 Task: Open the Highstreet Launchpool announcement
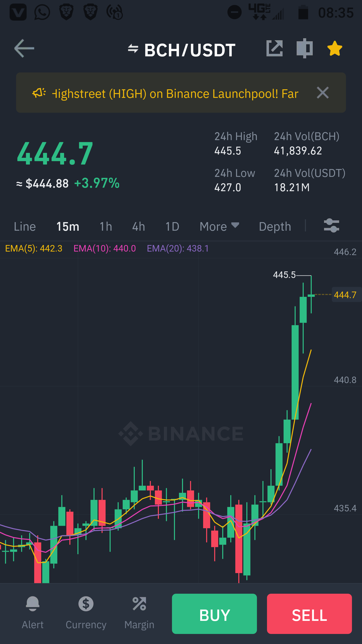(175, 94)
